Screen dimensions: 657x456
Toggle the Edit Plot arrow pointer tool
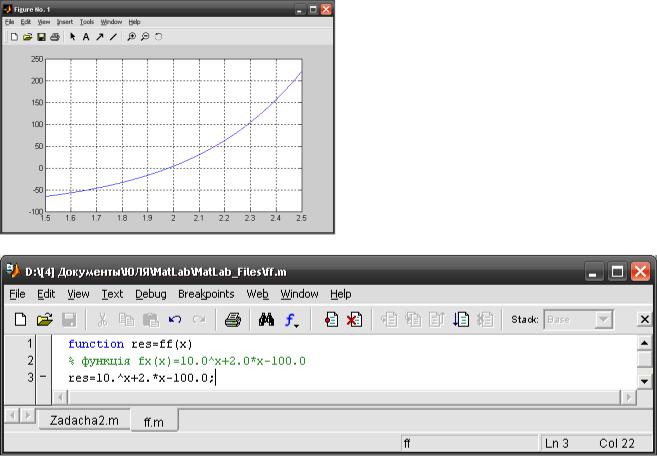72,36
